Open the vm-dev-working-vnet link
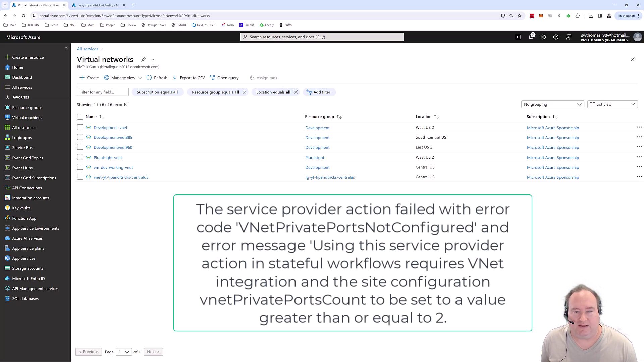Image resolution: width=644 pixels, height=362 pixels. point(113,167)
